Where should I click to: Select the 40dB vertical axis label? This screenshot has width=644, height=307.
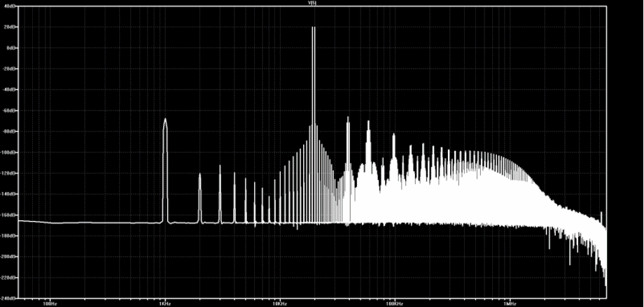(10, 6)
